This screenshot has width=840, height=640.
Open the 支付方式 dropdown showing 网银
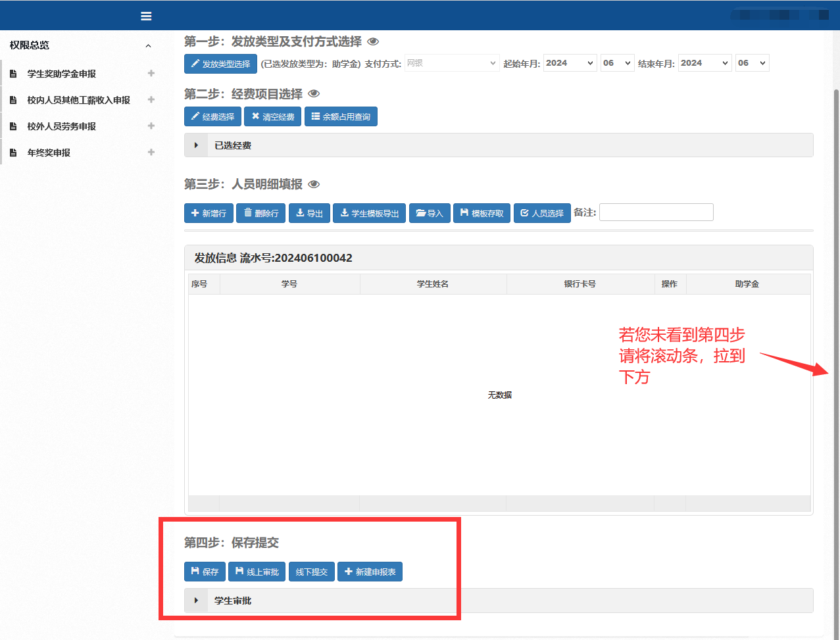pyautogui.click(x=452, y=63)
